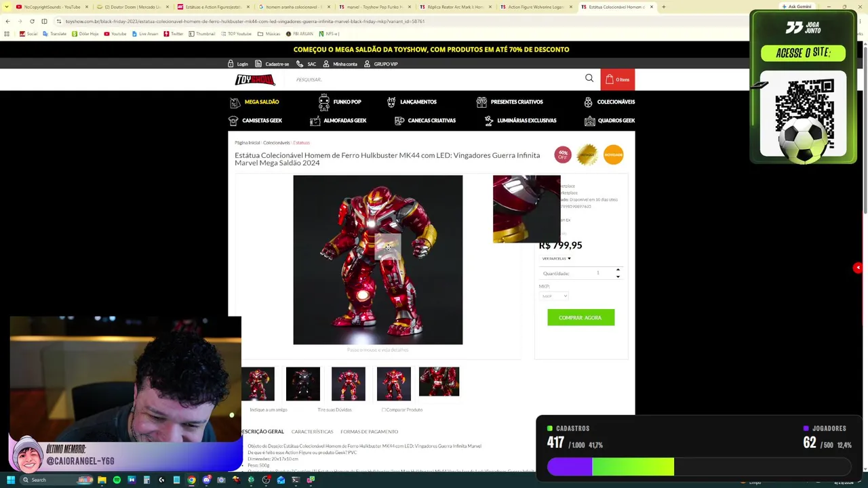The width and height of the screenshot is (868, 488).
Task: Select the last close-up product thumbnail
Action: point(439,382)
